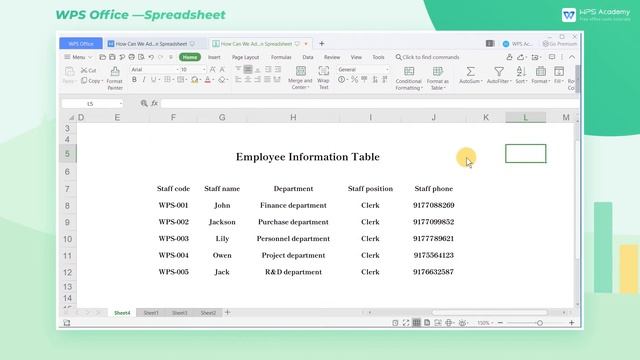Toggle page layout view in status bar

click(427, 323)
